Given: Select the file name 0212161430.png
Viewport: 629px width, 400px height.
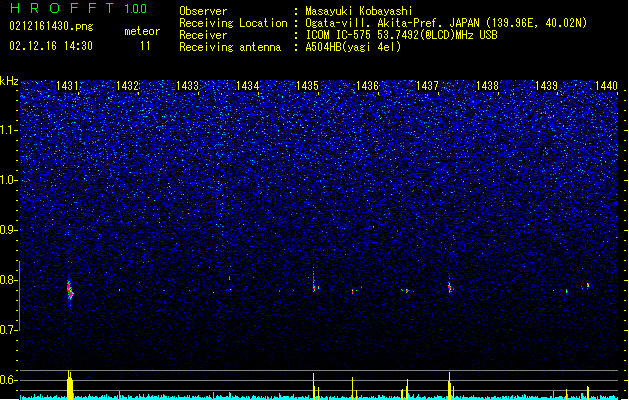Looking at the screenshot, I should point(51,26).
